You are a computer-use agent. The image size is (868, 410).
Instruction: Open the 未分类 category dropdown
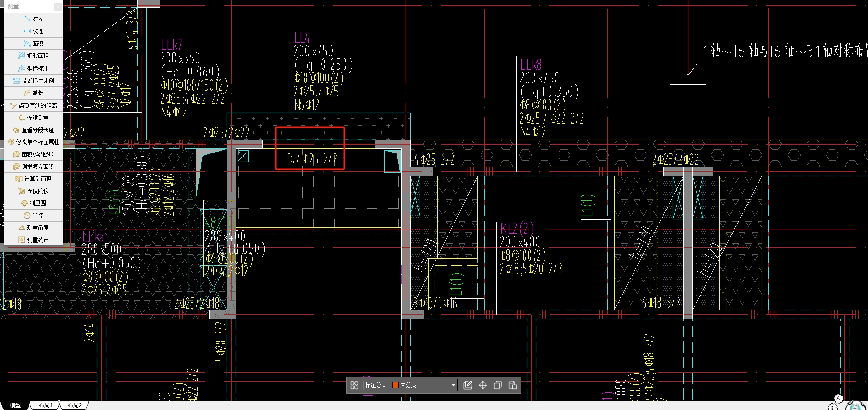[424, 385]
